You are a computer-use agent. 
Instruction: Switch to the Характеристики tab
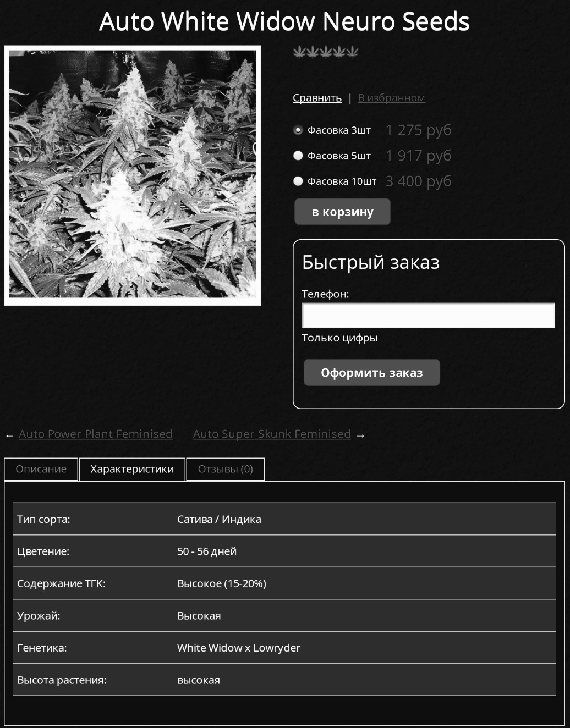[132, 469]
